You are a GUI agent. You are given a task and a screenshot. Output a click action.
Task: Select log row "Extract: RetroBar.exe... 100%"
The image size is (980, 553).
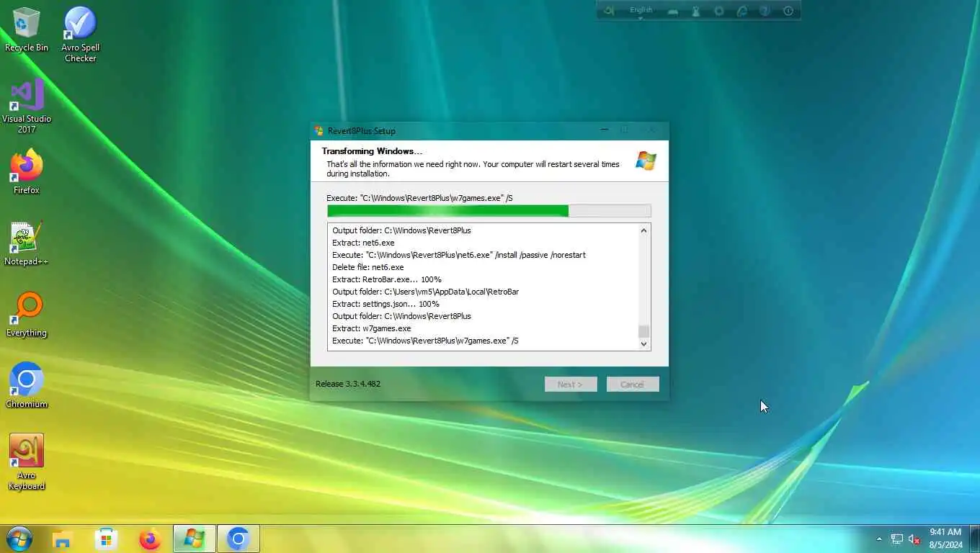[387, 279]
